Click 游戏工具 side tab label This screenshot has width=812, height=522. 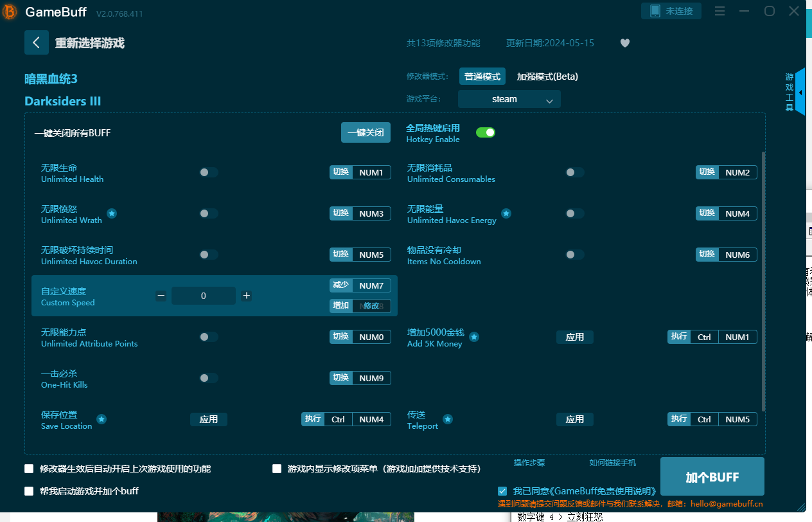pyautogui.click(x=790, y=92)
